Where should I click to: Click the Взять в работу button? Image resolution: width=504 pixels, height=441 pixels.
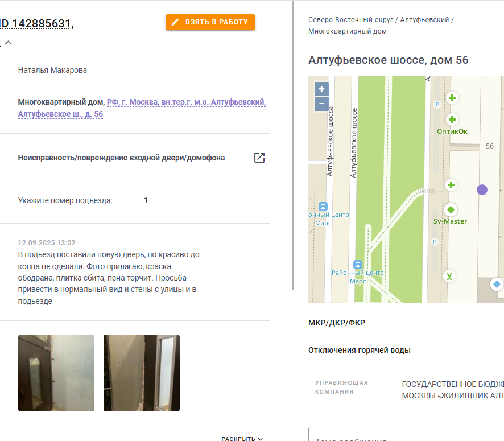(210, 22)
